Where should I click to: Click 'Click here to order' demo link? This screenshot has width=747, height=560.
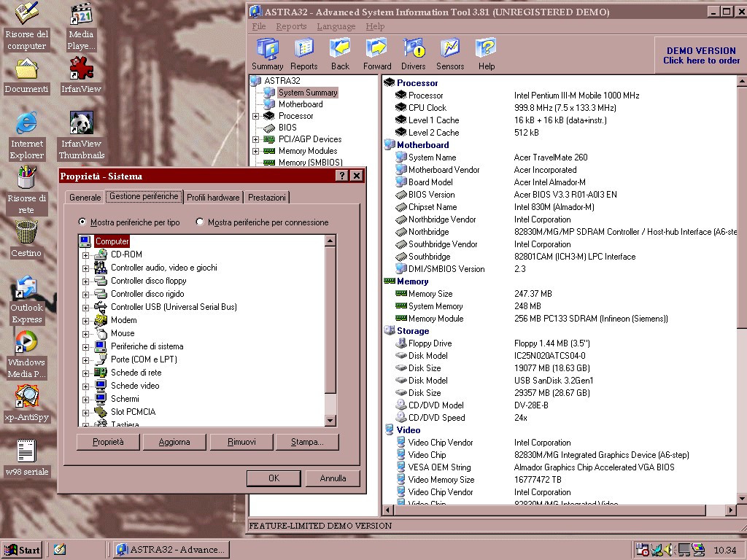pos(701,61)
